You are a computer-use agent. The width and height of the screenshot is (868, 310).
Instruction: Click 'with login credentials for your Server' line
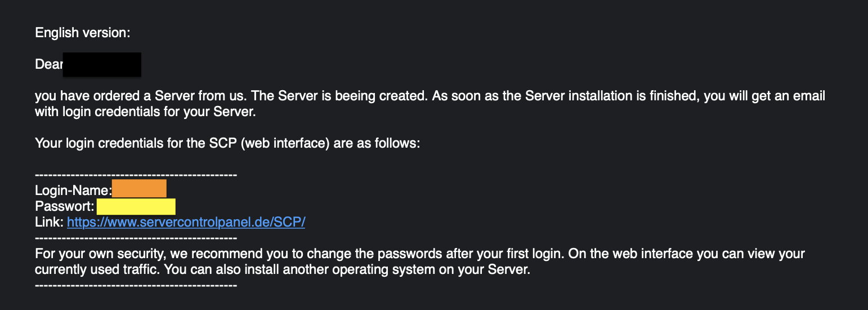click(x=145, y=112)
